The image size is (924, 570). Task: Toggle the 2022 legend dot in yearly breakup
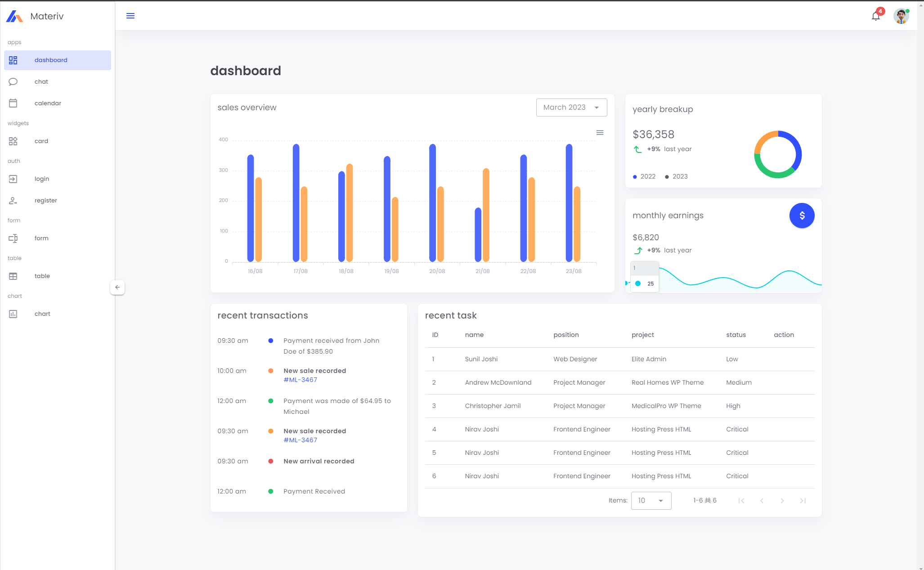tap(635, 177)
